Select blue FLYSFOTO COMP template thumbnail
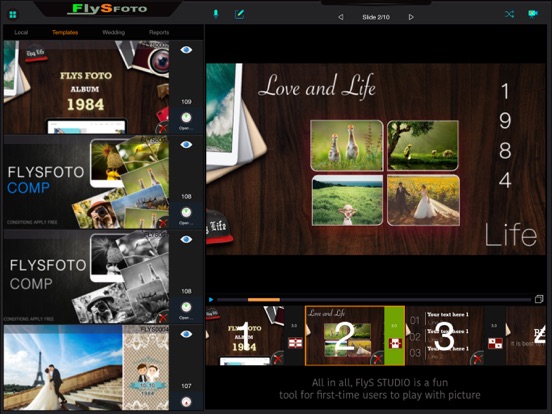 tap(86, 182)
